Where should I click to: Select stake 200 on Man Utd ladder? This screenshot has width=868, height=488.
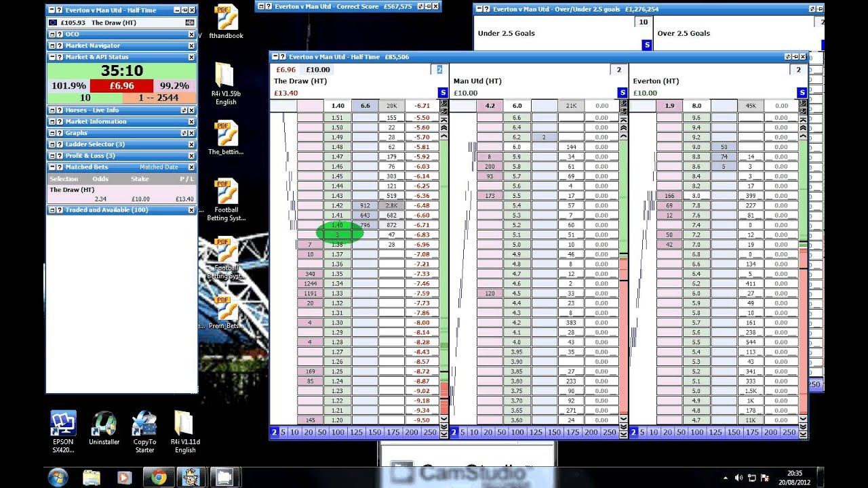[x=591, y=432]
